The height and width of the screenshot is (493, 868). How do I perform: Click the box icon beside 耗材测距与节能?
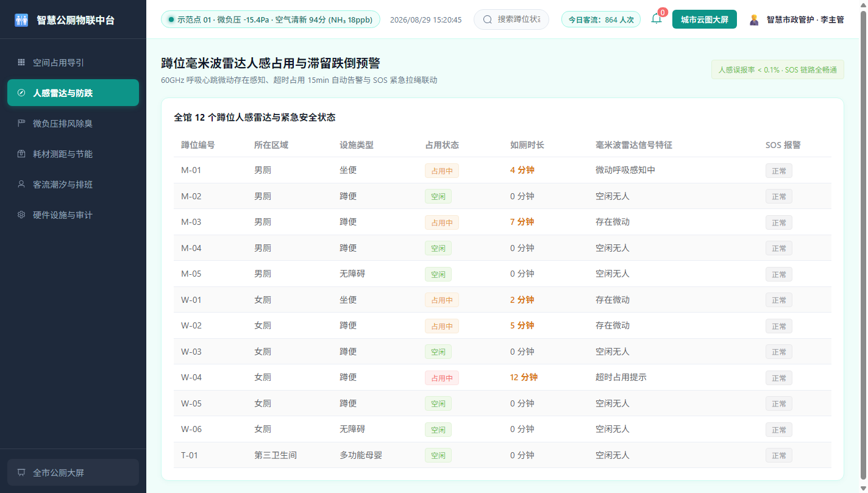[21, 154]
